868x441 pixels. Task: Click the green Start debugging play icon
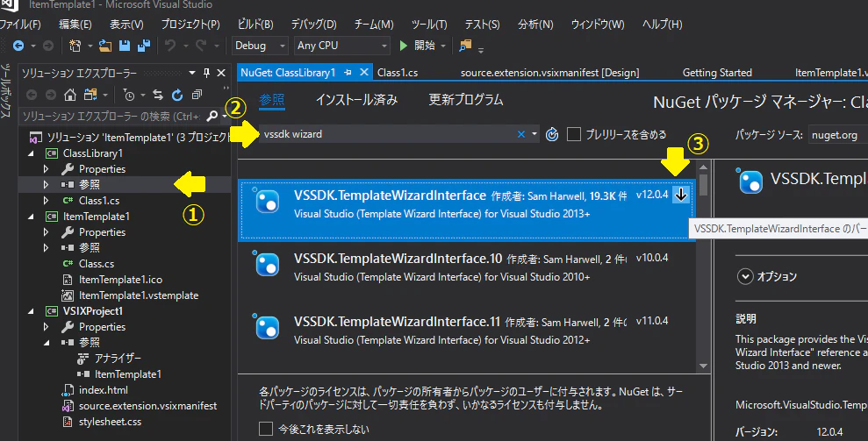pos(404,46)
